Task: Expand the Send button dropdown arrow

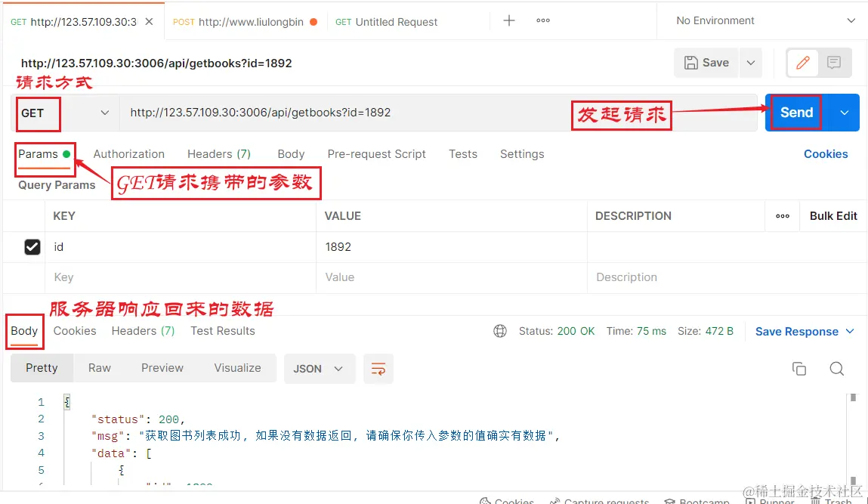Action: 844,113
